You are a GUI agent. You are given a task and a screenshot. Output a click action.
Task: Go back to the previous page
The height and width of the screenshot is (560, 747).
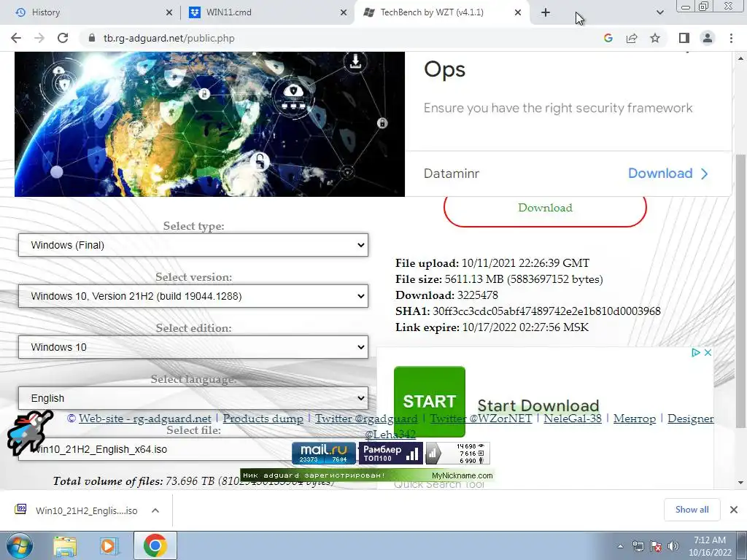click(x=16, y=38)
